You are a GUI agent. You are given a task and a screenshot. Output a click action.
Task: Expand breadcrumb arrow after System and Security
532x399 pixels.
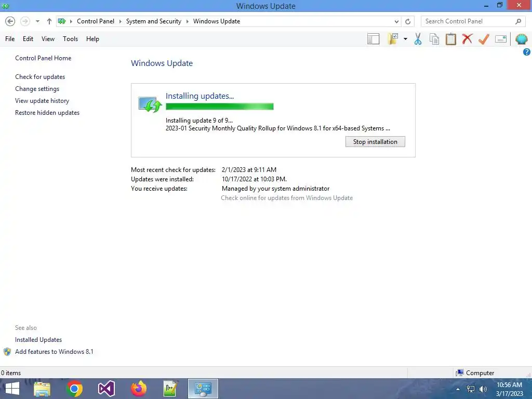tap(187, 21)
